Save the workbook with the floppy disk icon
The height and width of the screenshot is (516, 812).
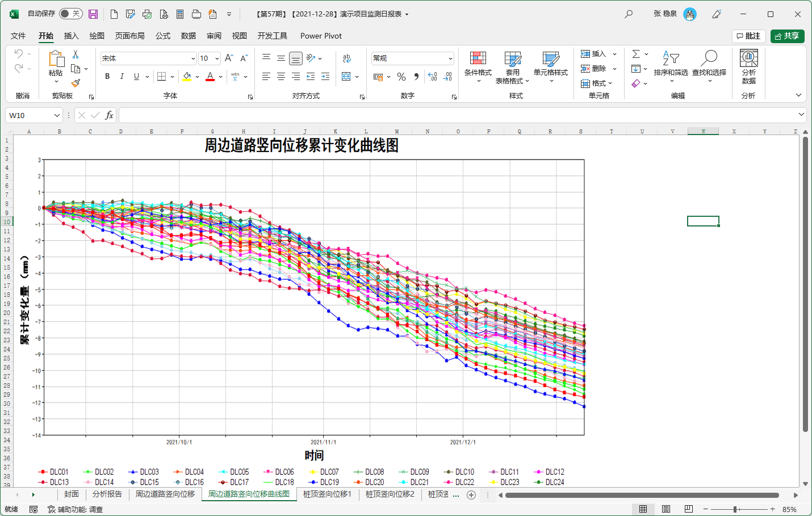click(93, 14)
